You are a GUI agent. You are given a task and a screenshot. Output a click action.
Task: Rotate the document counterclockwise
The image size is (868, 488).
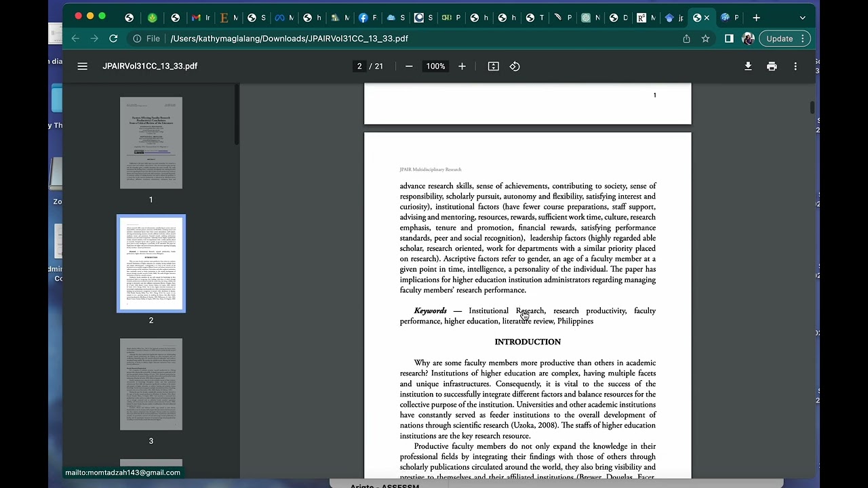click(x=515, y=66)
